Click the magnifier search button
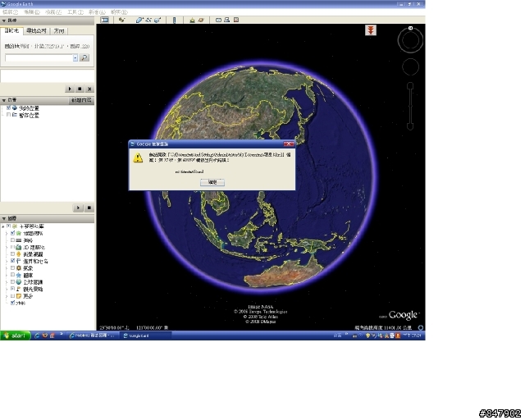The width and height of the screenshot is (525, 420). [84, 58]
